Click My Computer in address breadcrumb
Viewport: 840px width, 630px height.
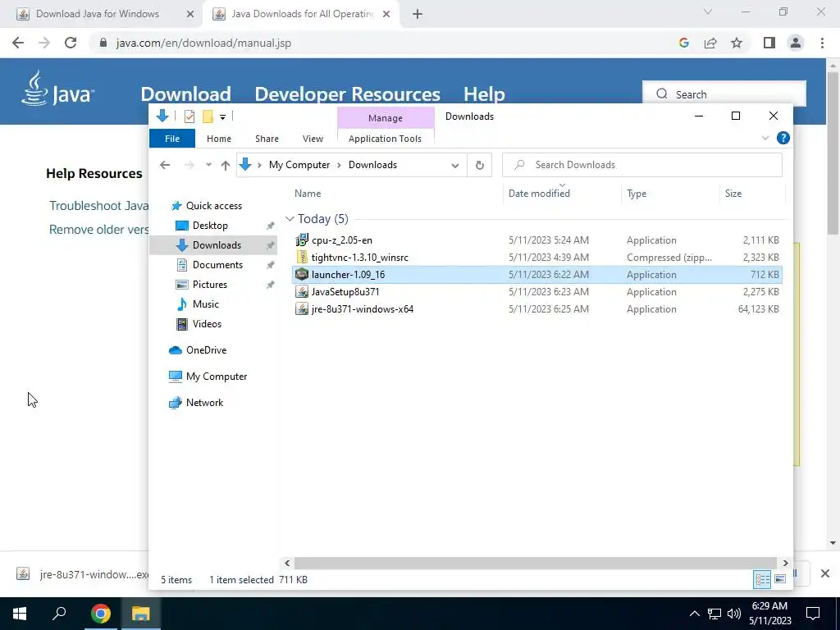coord(299,165)
